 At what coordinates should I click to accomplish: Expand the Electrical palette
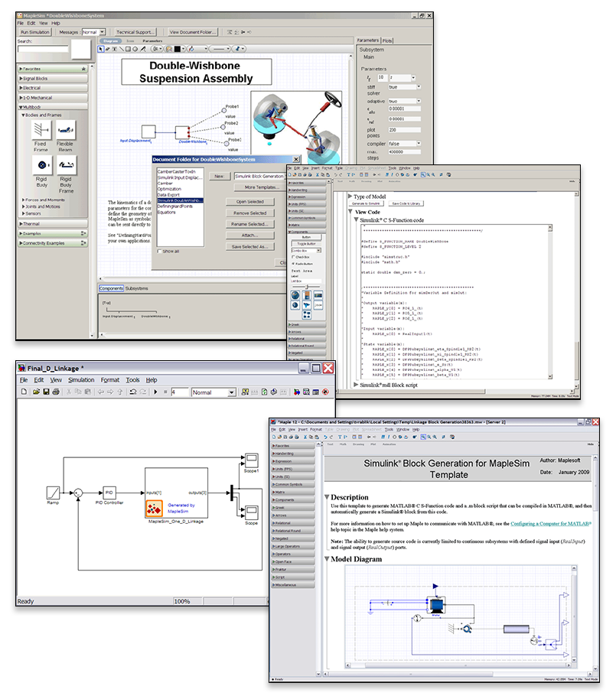(53, 88)
